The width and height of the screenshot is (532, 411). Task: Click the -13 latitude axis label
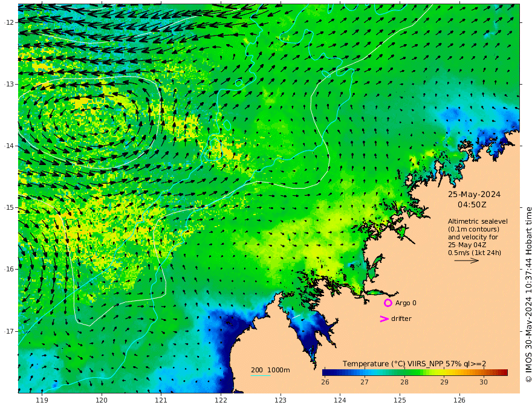click(x=9, y=84)
